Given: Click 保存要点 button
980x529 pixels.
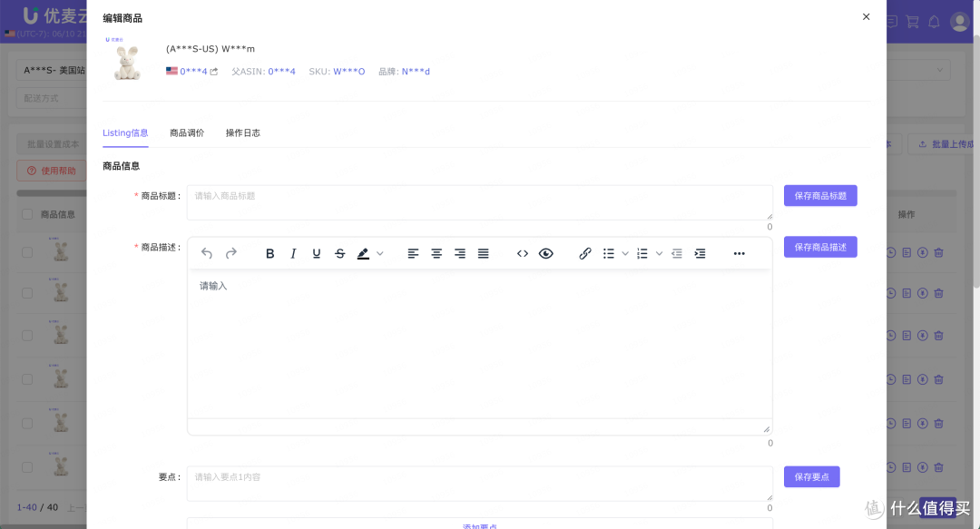Looking at the screenshot, I should point(812,477).
